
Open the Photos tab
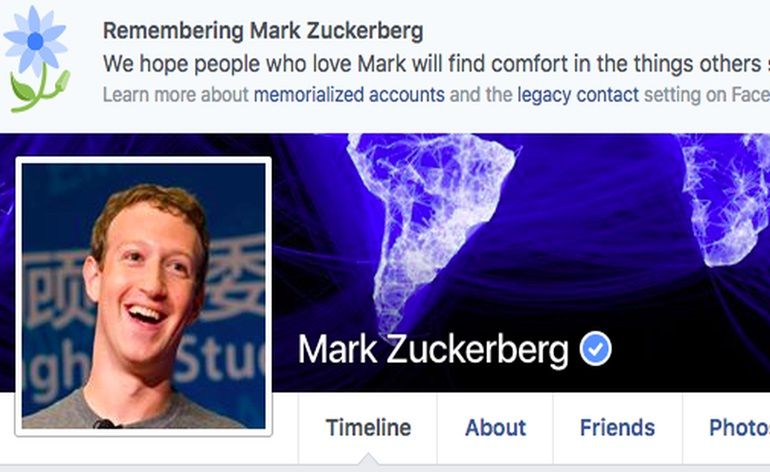[739, 428]
